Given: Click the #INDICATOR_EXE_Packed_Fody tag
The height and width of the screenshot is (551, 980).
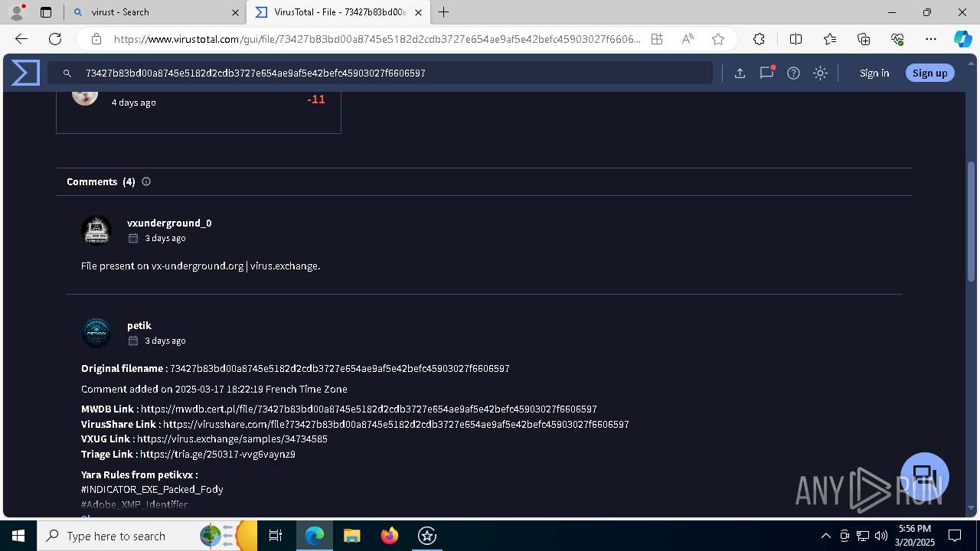Looking at the screenshot, I should (x=152, y=489).
